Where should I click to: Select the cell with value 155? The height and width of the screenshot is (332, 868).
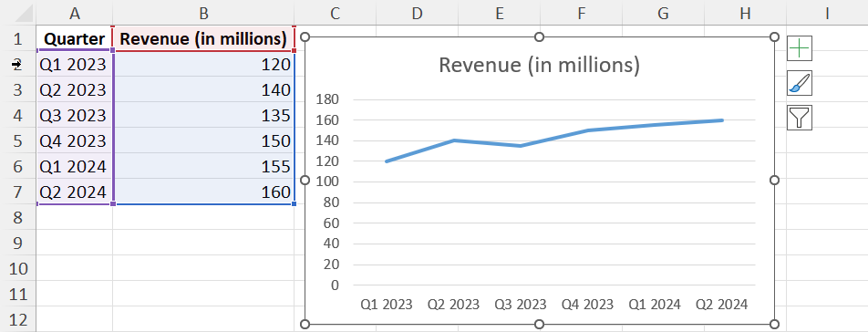coord(203,166)
